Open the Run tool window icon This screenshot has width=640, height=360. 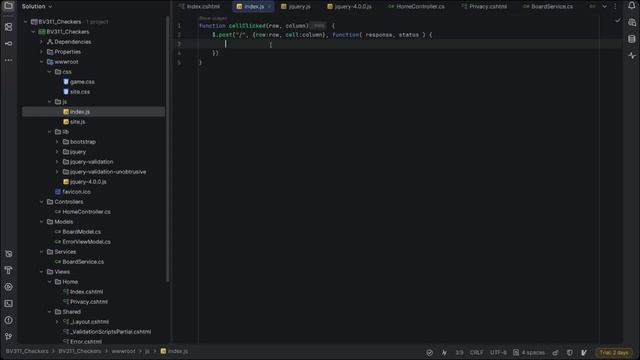click(8, 287)
